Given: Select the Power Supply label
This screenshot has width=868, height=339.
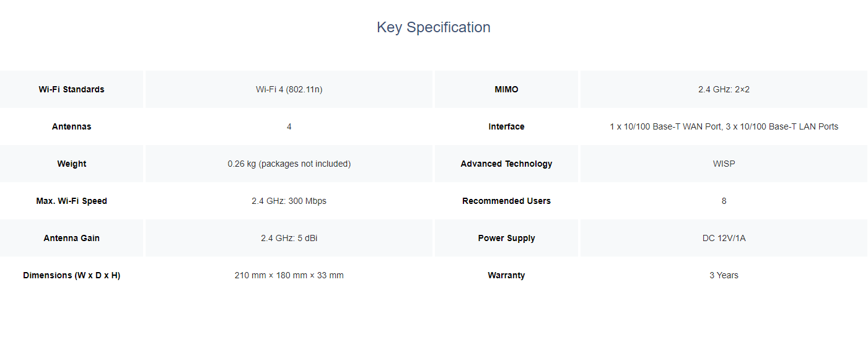Looking at the screenshot, I should coord(506,238).
